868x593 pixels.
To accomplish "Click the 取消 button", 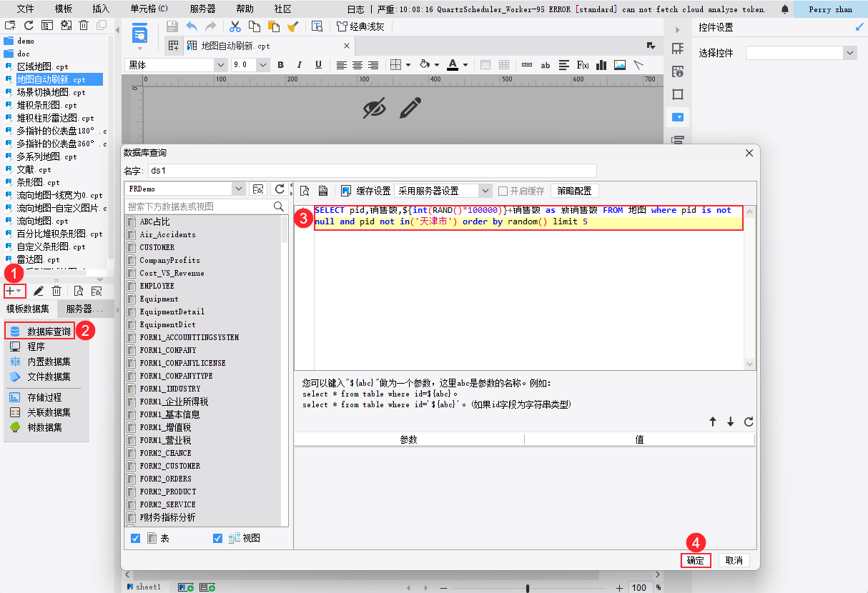I will [734, 561].
